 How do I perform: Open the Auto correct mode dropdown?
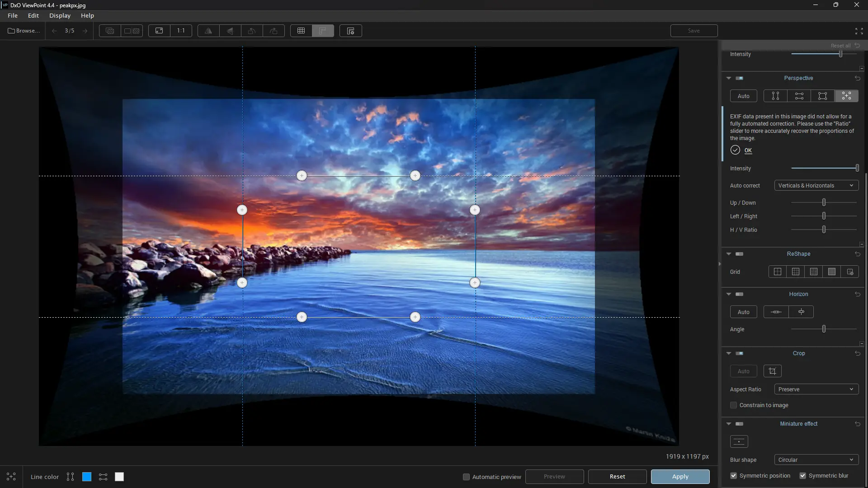[816, 185]
